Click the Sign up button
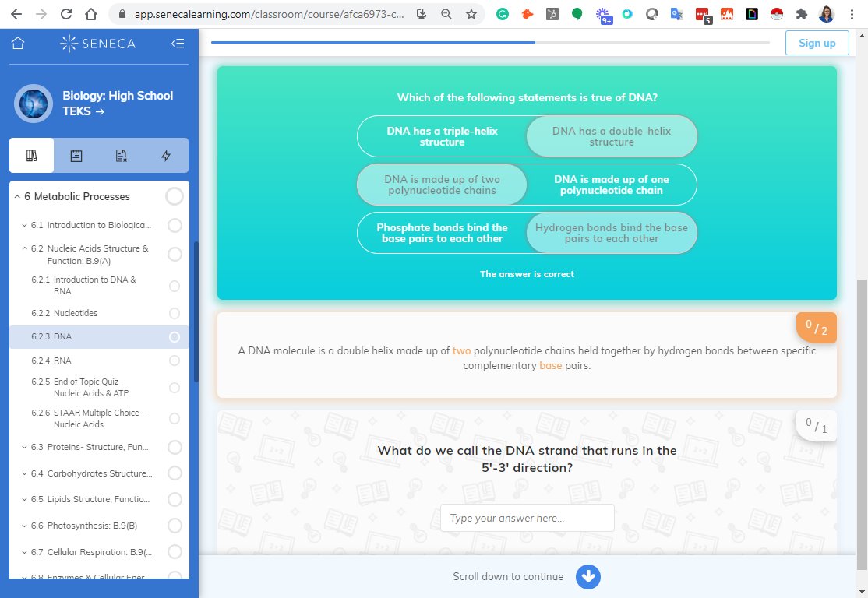 tap(817, 43)
